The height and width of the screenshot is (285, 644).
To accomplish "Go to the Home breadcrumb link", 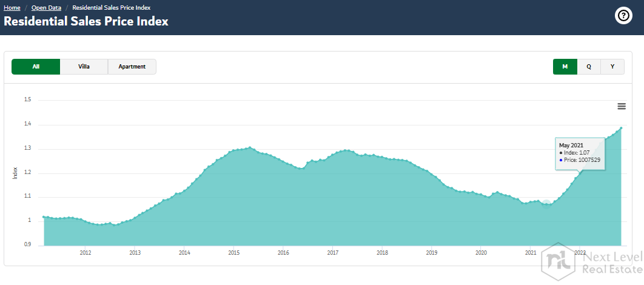I will point(12,8).
